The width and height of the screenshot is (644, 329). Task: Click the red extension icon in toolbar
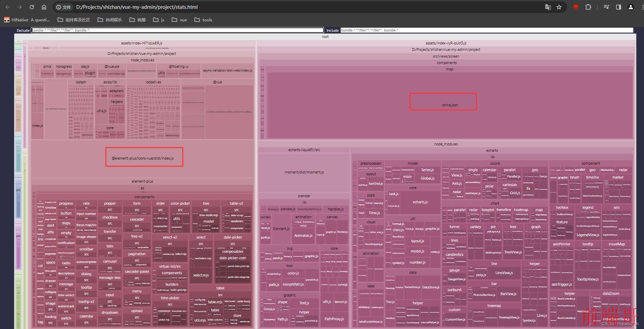tap(576, 7)
